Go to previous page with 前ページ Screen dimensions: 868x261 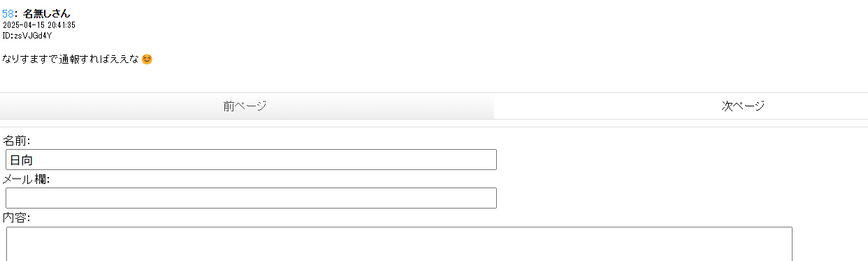[245, 106]
